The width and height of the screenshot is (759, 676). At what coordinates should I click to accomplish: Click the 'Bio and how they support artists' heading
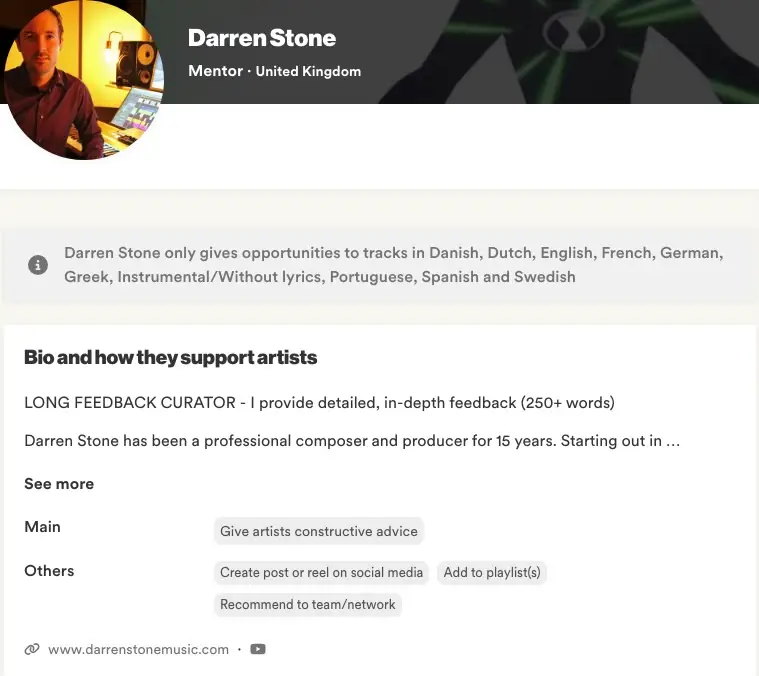(170, 357)
